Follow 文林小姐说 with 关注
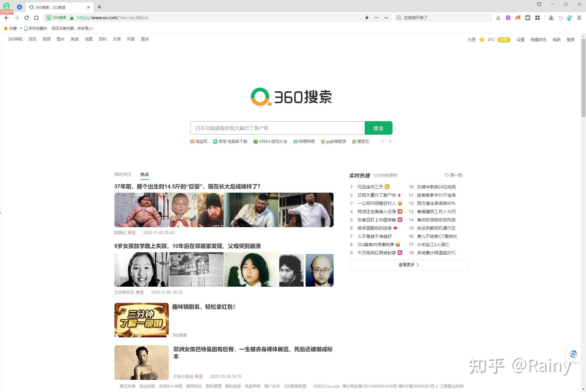 [198, 376]
